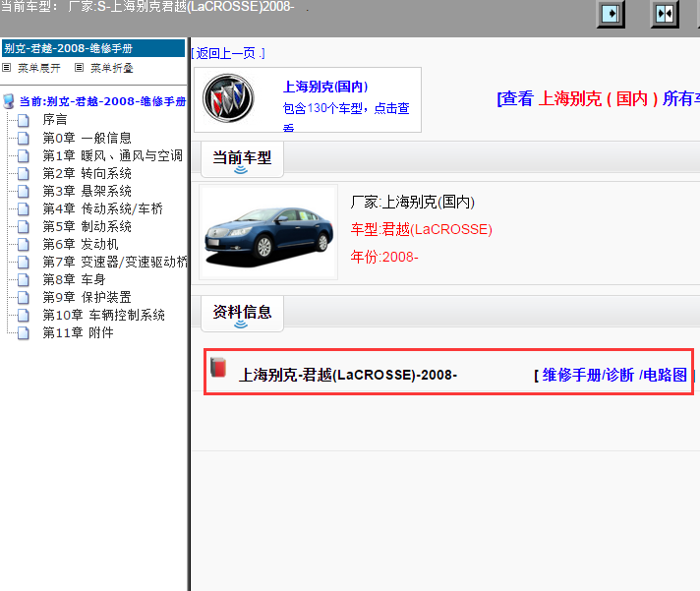Select 第6章 发动机 chapter

pos(81,244)
